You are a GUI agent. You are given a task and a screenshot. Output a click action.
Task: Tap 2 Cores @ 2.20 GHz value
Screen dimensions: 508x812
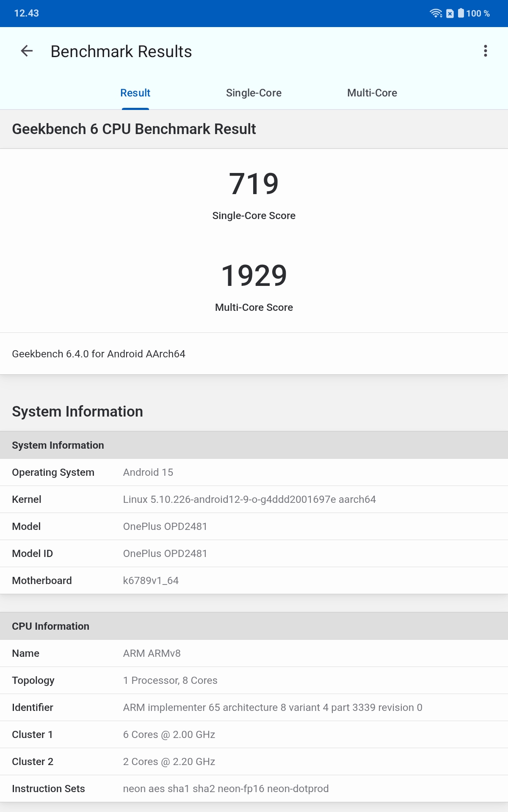pyautogui.click(x=169, y=762)
